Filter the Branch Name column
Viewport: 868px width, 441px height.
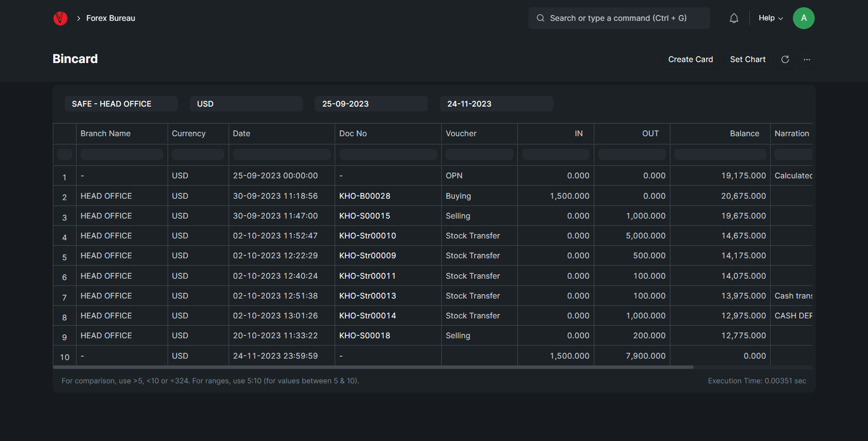coord(122,155)
